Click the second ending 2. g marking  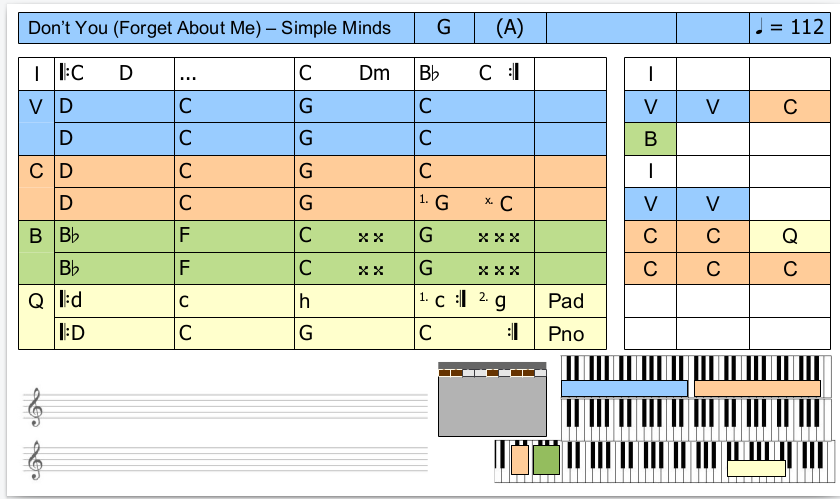(x=492, y=300)
